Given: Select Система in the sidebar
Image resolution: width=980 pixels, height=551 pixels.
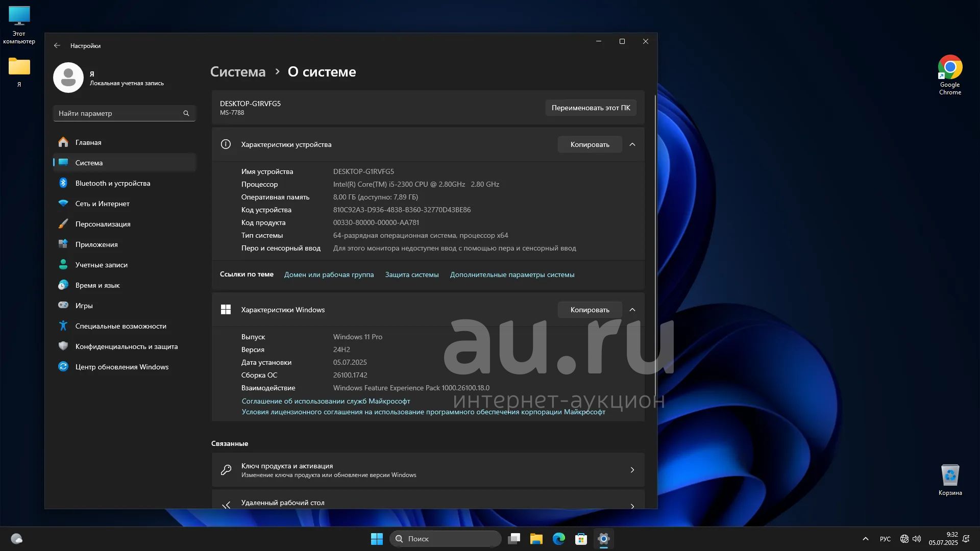Looking at the screenshot, I should [125, 163].
